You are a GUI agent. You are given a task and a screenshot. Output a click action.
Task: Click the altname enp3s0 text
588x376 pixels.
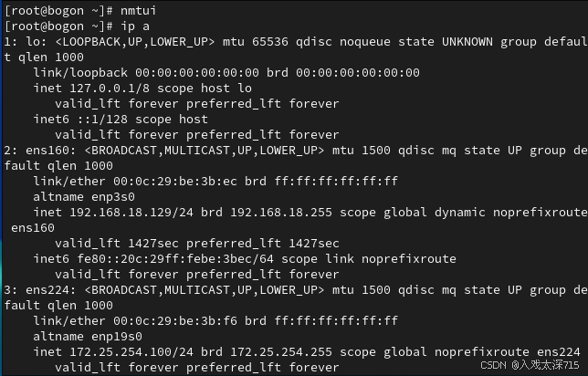84,196
